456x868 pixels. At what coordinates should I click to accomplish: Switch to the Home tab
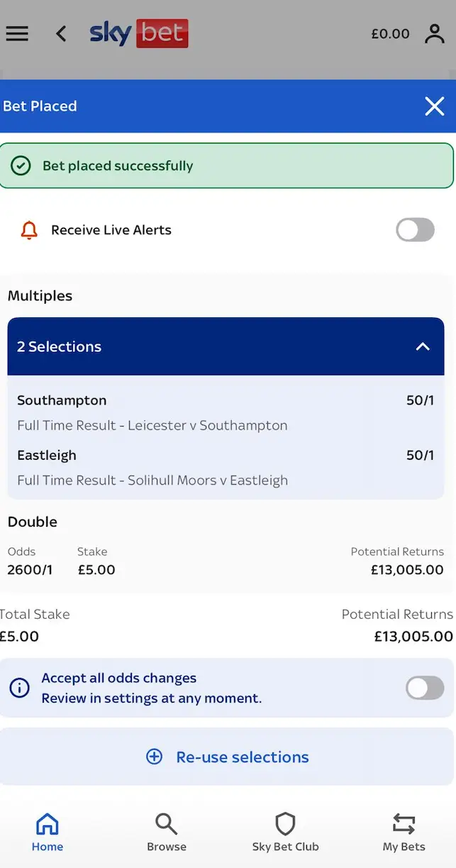47,832
